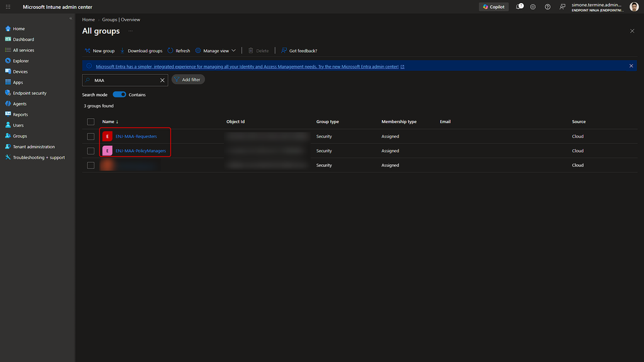Click the Email column header
Image resolution: width=644 pixels, height=362 pixels.
click(x=445, y=121)
